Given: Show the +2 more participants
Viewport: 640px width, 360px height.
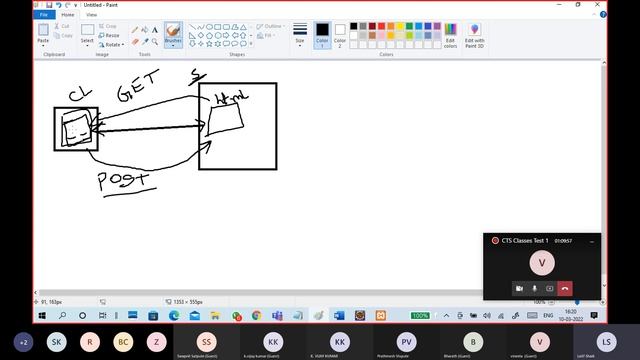Looking at the screenshot, I should point(23,342).
